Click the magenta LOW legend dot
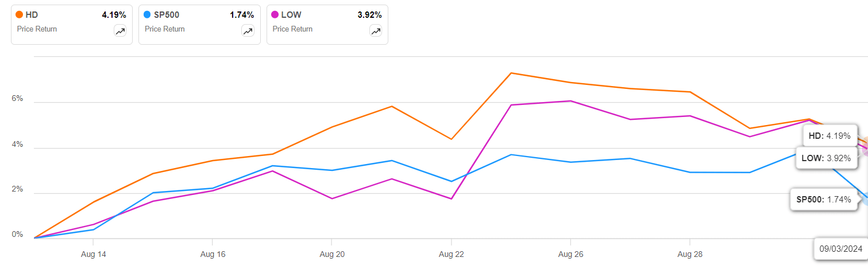The width and height of the screenshot is (868, 273). coord(276,15)
